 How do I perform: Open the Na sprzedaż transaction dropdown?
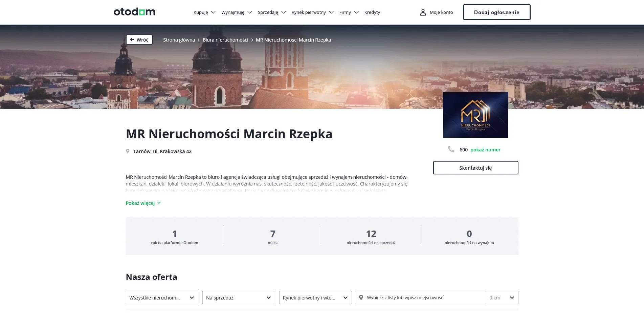pos(239,297)
